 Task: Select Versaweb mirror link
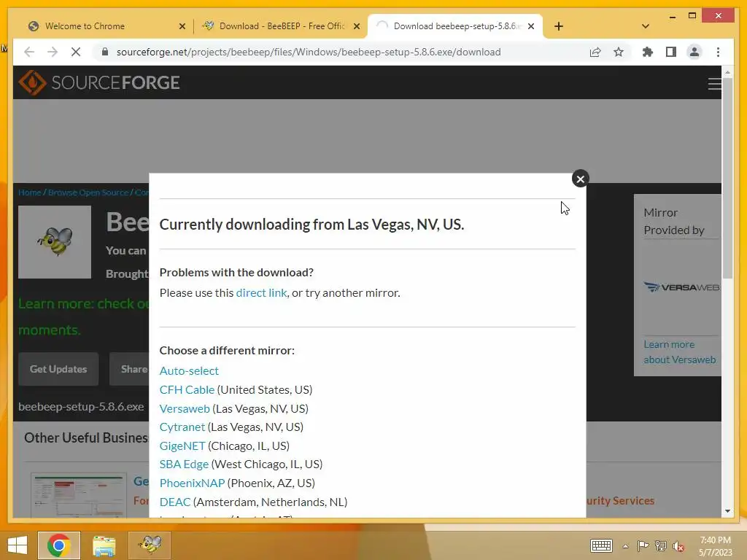click(185, 408)
